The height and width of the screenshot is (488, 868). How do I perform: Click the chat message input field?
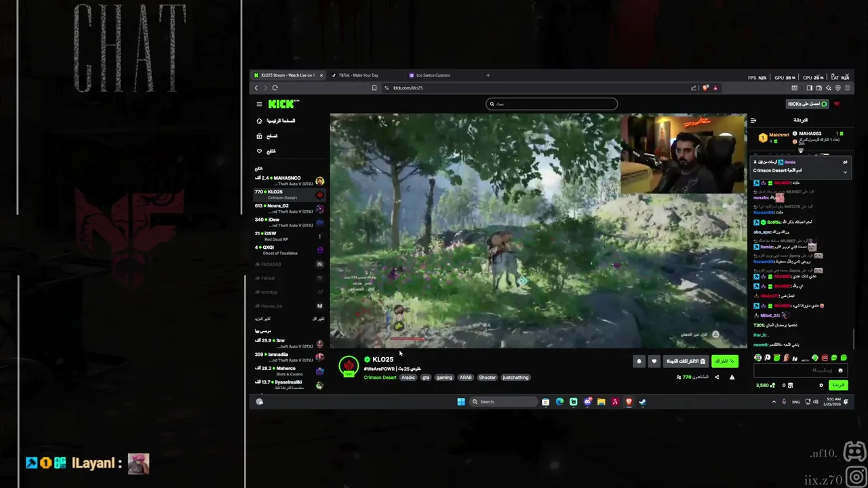coord(800,370)
